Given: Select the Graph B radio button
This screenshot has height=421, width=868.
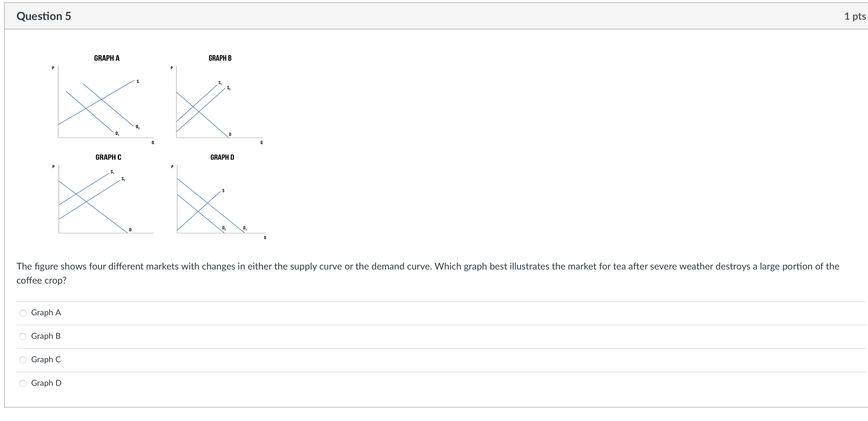Looking at the screenshot, I should (23, 336).
